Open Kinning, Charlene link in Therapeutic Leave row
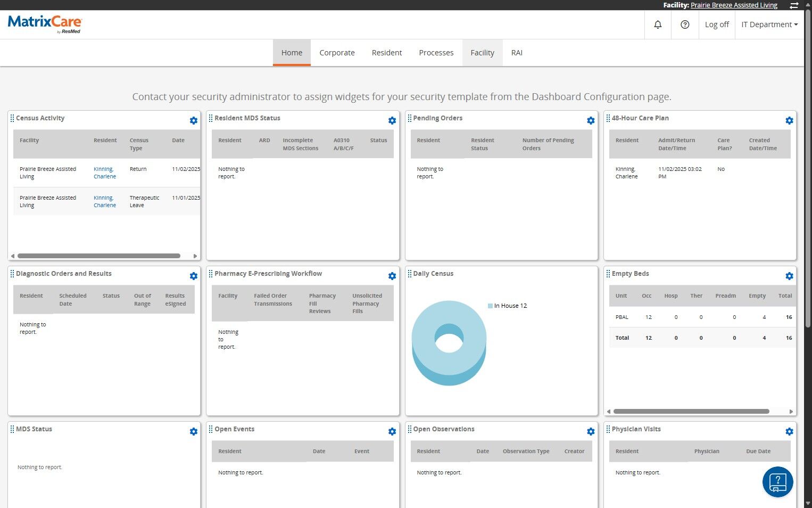 (x=105, y=201)
